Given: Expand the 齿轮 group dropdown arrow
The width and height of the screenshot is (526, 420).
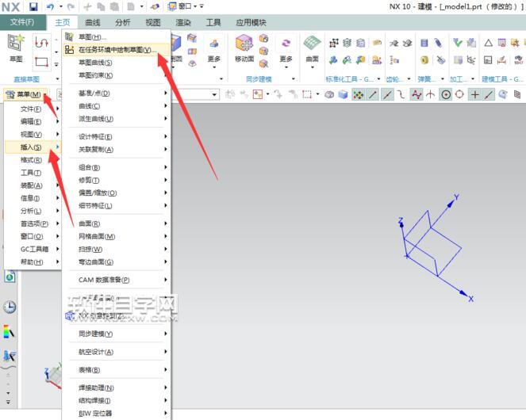Looking at the screenshot, I should [x=409, y=79].
